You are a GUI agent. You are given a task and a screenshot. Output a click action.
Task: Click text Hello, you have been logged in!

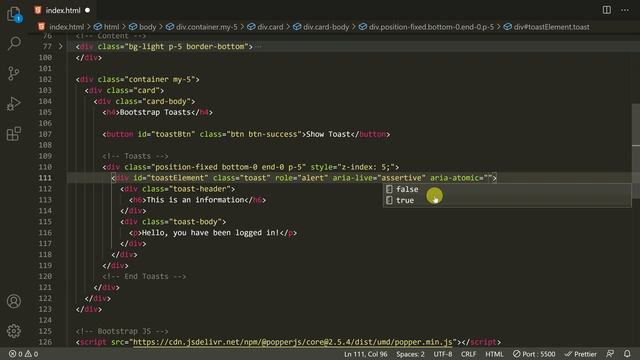211,233
